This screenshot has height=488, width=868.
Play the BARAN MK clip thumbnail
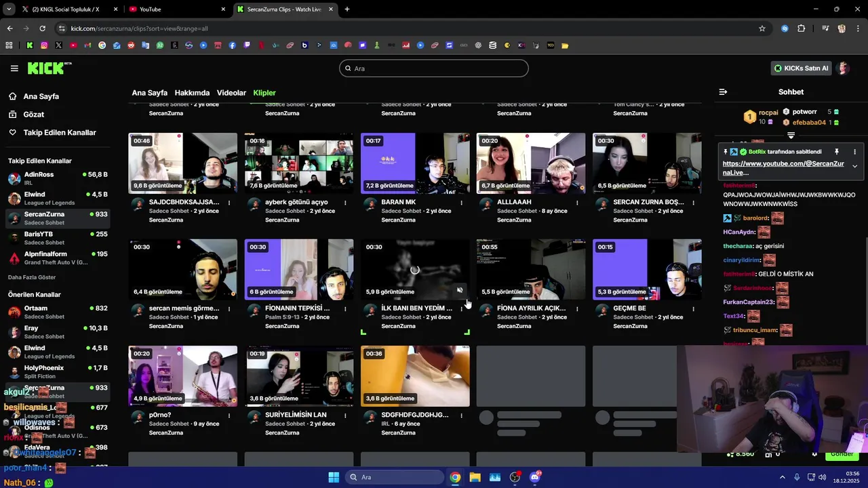click(x=415, y=163)
